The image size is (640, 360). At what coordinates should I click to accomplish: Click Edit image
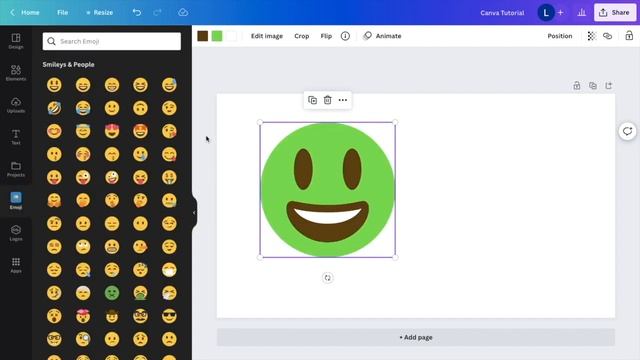click(x=267, y=36)
